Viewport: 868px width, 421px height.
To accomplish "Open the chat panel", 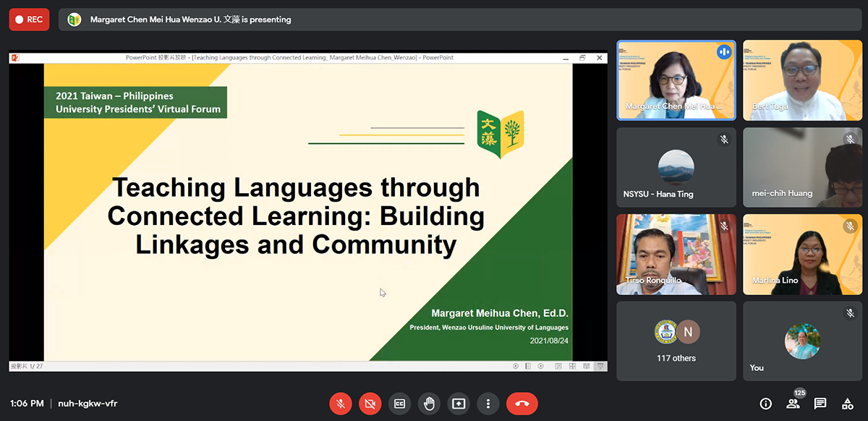I will (820, 404).
